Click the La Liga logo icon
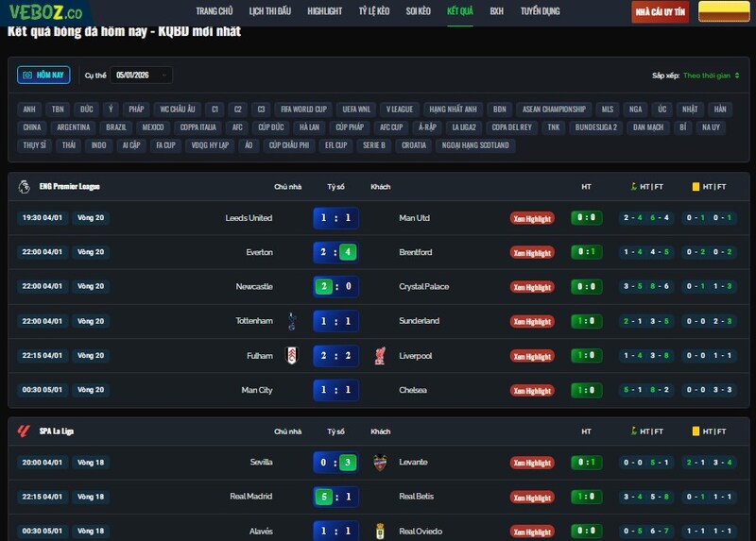Screen dimensions: 756x541 click(24, 431)
